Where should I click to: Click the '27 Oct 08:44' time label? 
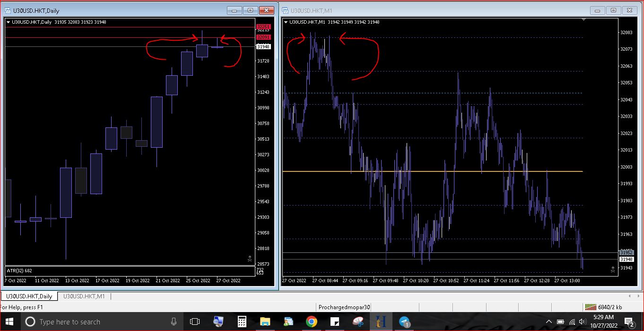click(x=325, y=280)
